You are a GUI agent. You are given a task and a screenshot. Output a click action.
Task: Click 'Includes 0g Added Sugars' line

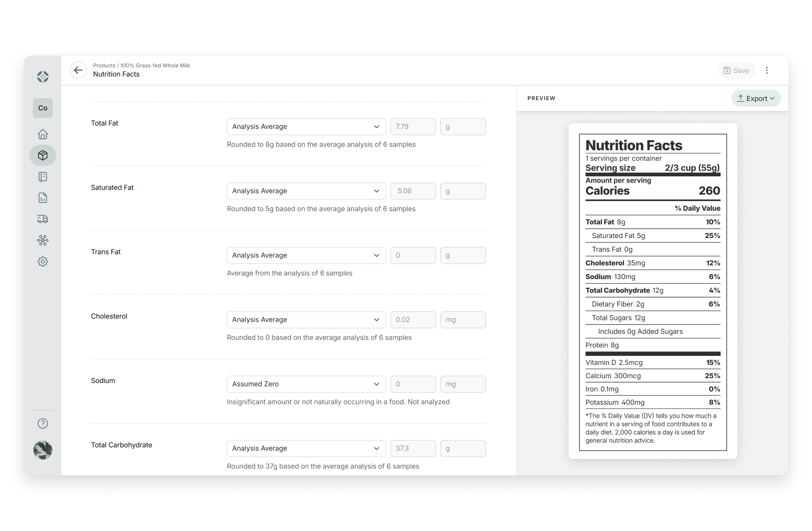[640, 332]
